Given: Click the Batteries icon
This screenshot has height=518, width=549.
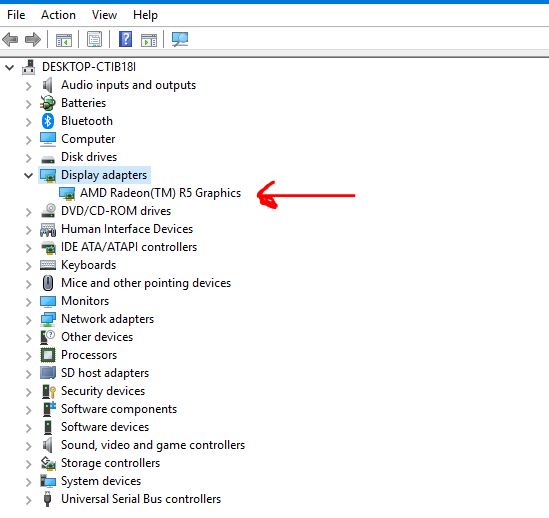Looking at the screenshot, I should [x=48, y=103].
